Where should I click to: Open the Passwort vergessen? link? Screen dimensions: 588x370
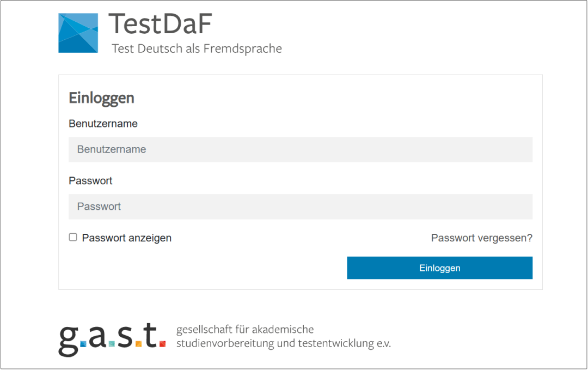pos(481,238)
